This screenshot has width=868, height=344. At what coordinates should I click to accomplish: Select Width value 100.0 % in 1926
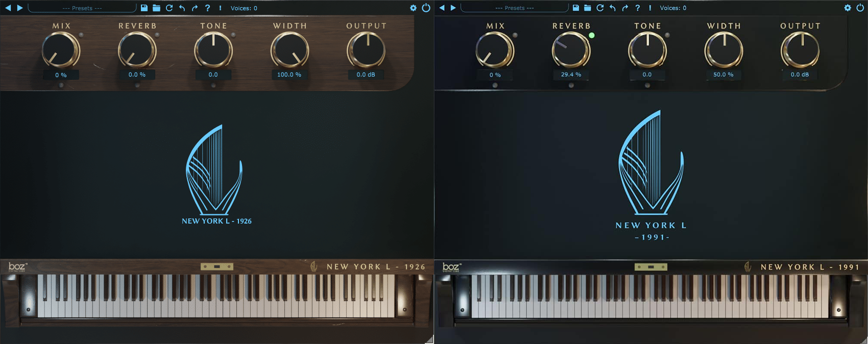click(289, 75)
